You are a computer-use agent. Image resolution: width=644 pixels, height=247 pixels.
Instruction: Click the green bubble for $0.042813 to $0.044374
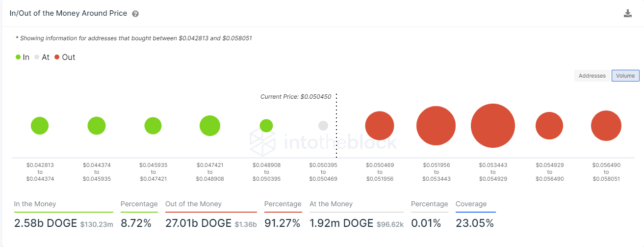(x=40, y=126)
